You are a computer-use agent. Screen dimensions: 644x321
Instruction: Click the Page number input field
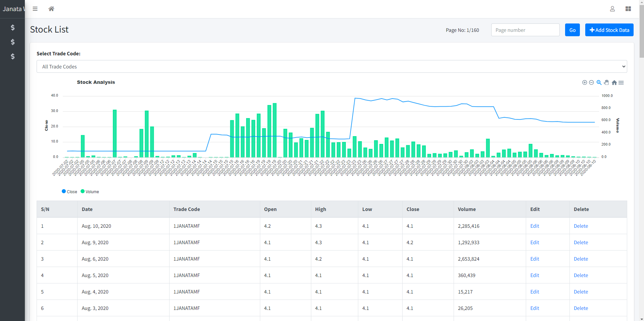[x=525, y=30]
